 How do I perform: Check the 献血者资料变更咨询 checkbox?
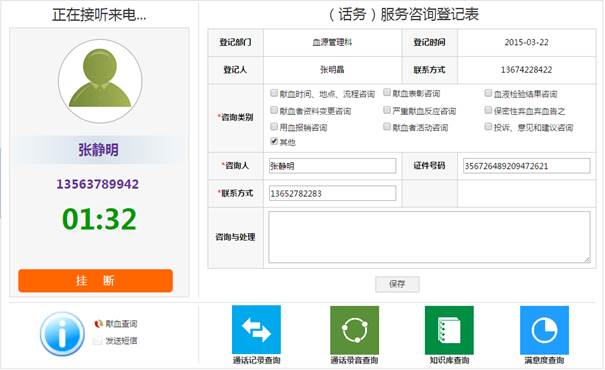pos(274,110)
